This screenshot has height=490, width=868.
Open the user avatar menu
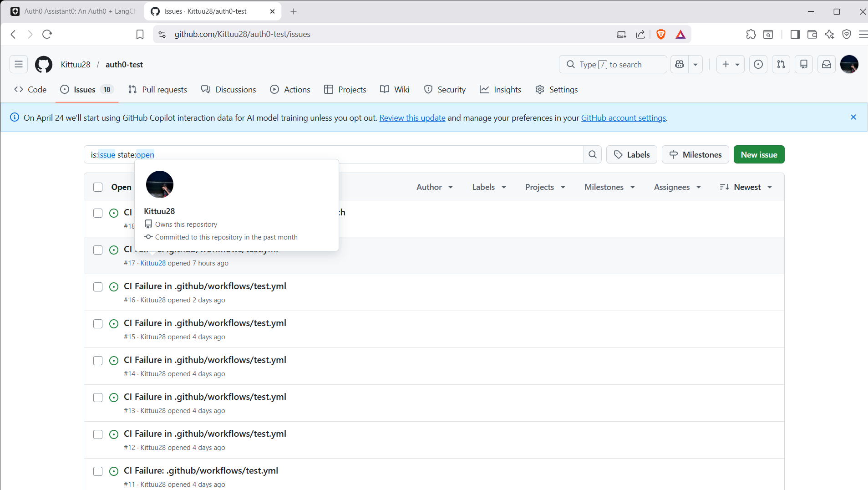click(849, 65)
